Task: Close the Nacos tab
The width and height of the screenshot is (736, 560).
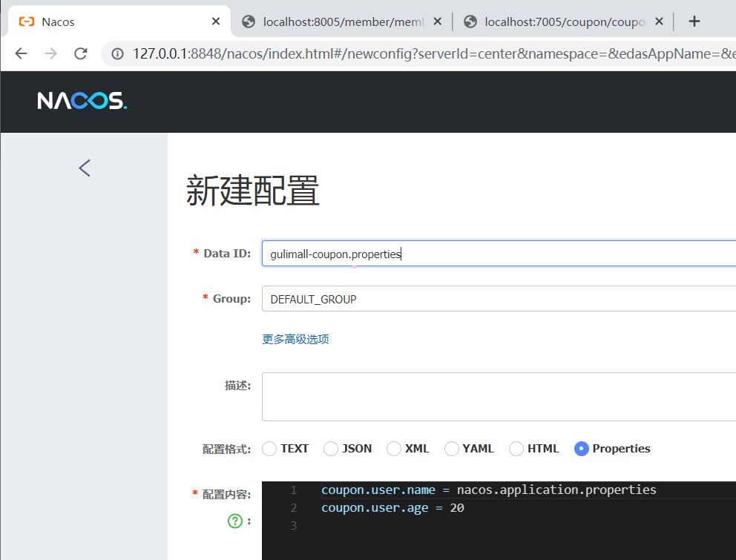Action: pyautogui.click(x=216, y=21)
